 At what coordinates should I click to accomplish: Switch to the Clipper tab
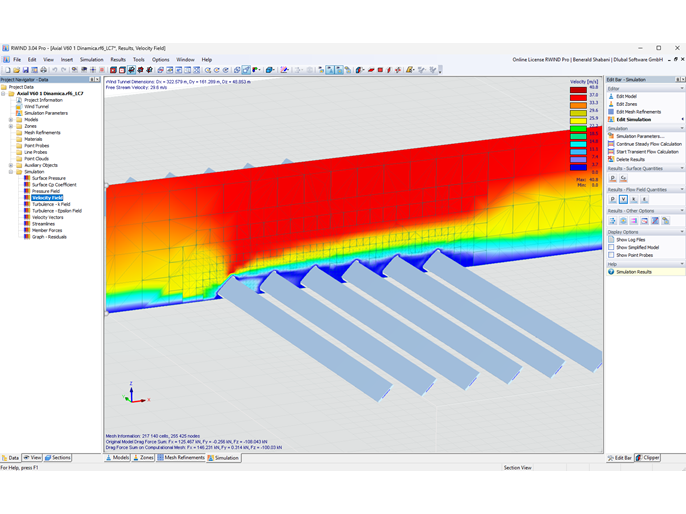pos(648,458)
